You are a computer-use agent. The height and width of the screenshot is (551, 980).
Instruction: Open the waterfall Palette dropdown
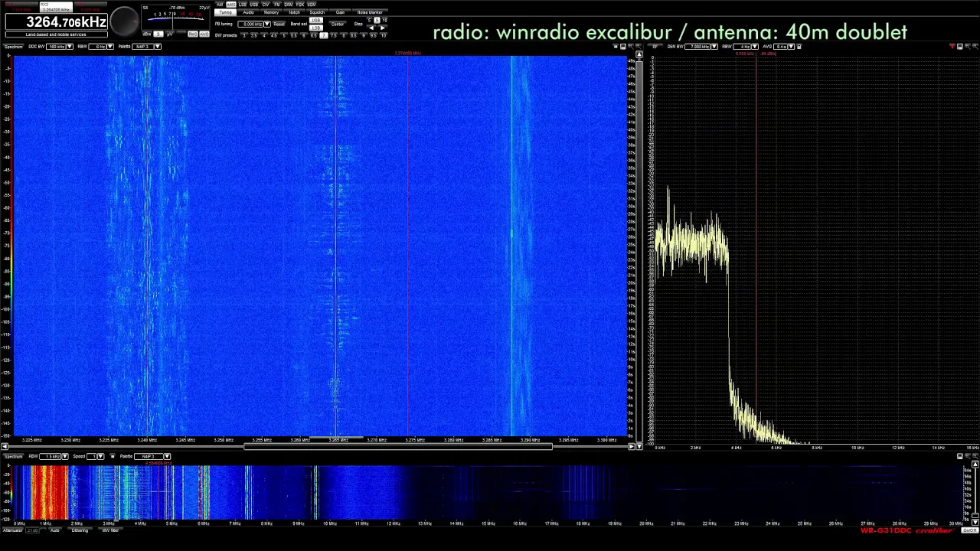point(157,47)
